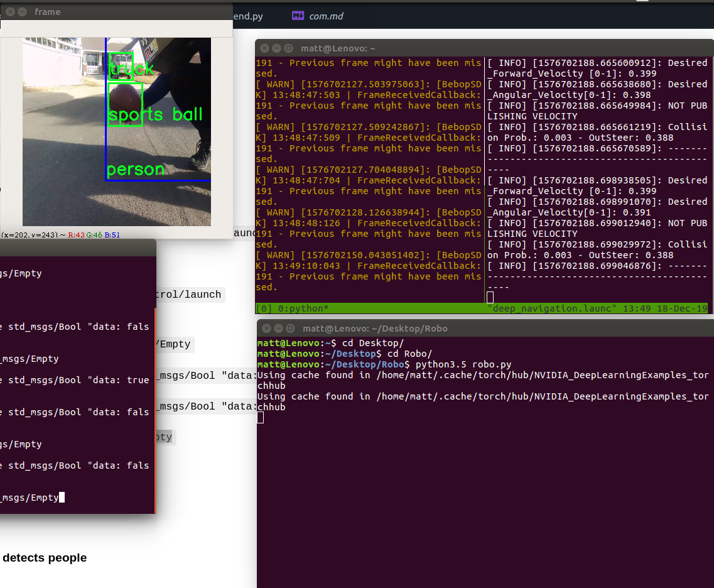Image resolution: width=714 pixels, height=588 pixels.
Task: Click the 'person' detection label in the frame
Action: coord(135,170)
